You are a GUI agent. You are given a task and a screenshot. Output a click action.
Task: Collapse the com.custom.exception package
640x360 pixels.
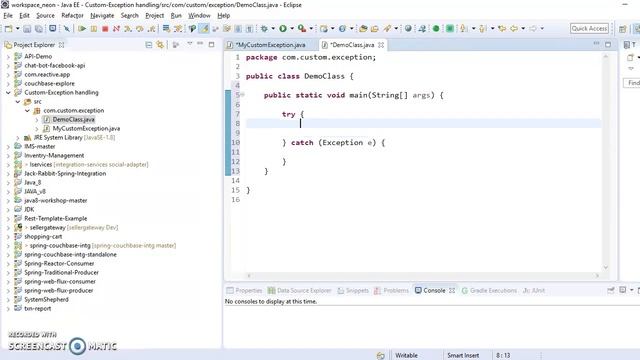click(x=27, y=111)
